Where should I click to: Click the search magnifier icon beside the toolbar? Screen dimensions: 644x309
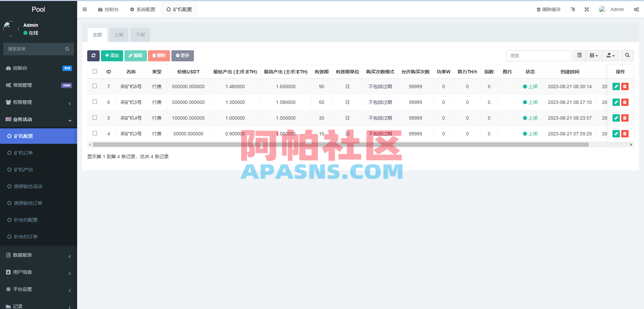tap(627, 56)
